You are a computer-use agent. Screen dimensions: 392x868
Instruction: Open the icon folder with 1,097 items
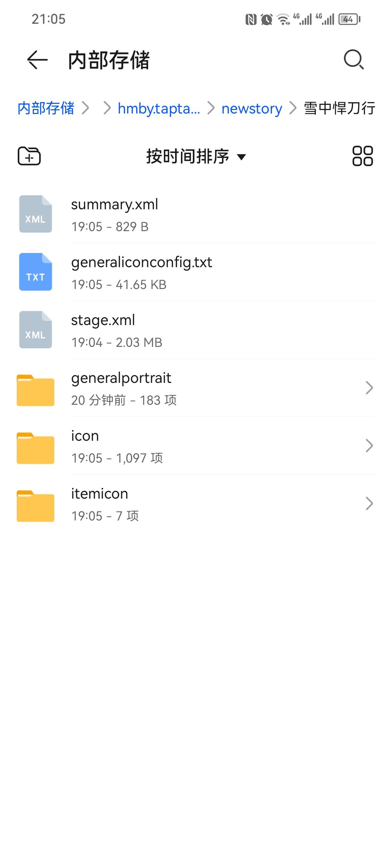(x=196, y=446)
